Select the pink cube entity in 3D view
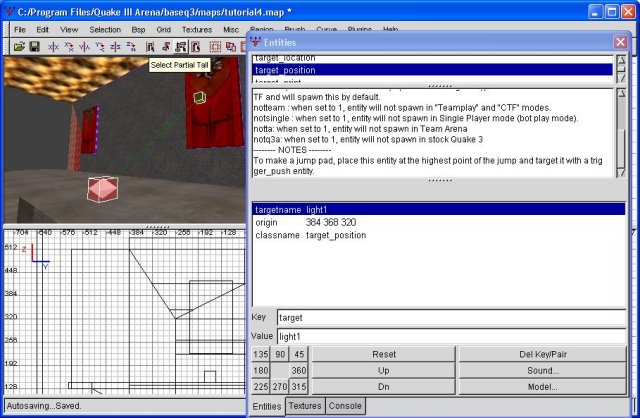The height and width of the screenshot is (418, 640). click(103, 189)
